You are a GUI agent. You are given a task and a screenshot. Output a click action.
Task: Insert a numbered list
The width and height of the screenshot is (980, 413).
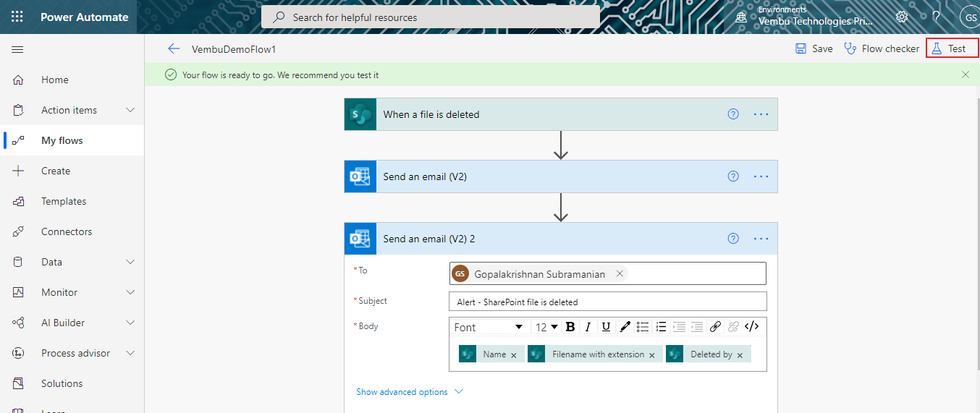(661, 327)
